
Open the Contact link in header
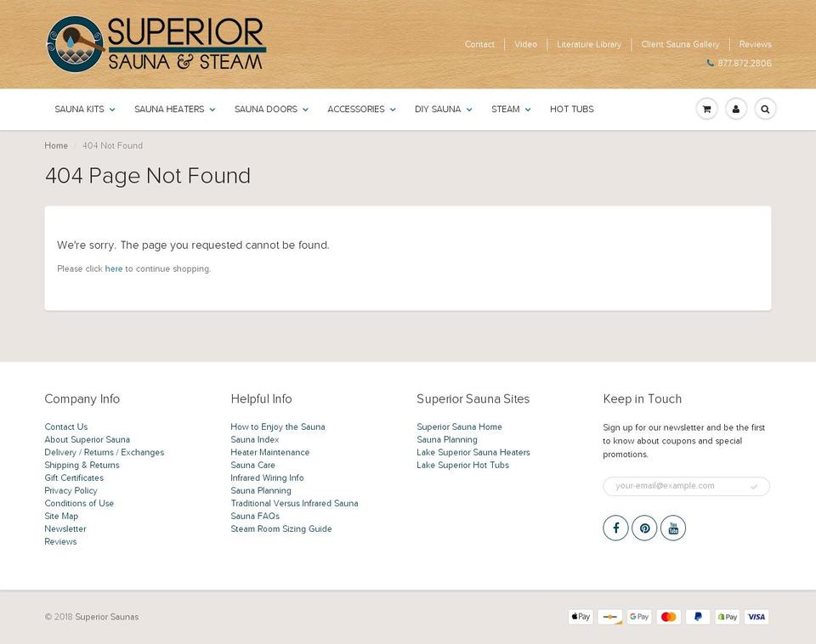click(x=479, y=44)
